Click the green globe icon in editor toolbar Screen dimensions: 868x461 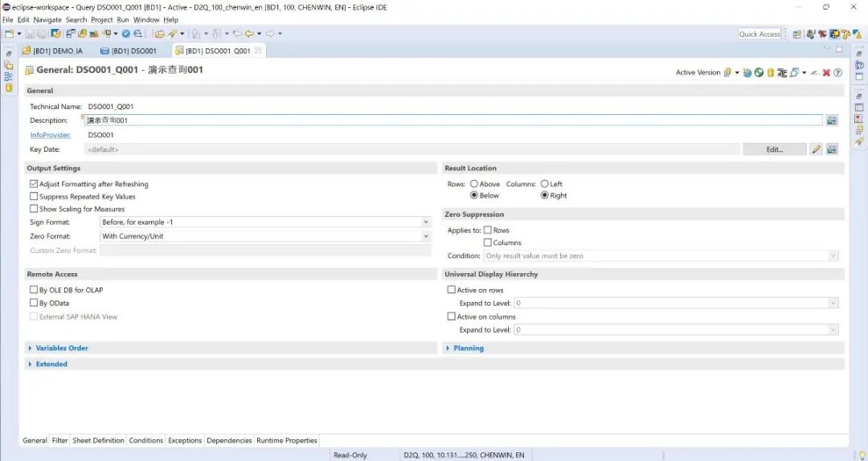pyautogui.click(x=759, y=72)
